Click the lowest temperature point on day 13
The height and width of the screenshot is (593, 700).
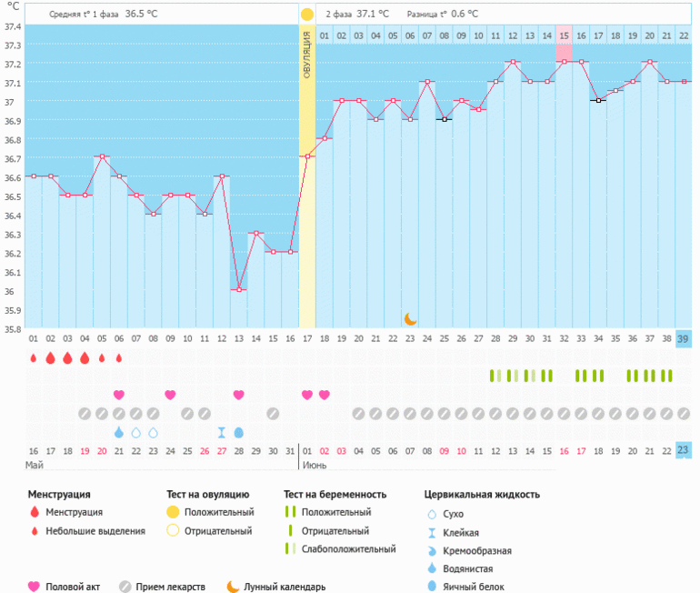tap(239, 289)
